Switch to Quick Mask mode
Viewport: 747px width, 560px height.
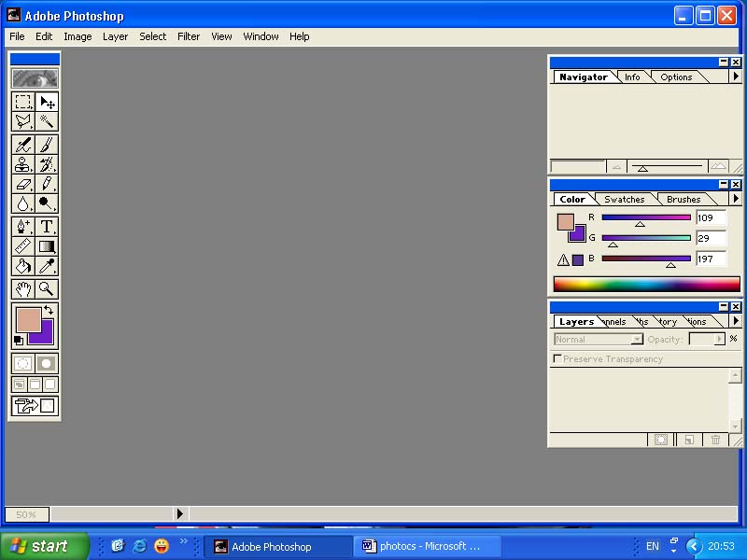click(47, 363)
